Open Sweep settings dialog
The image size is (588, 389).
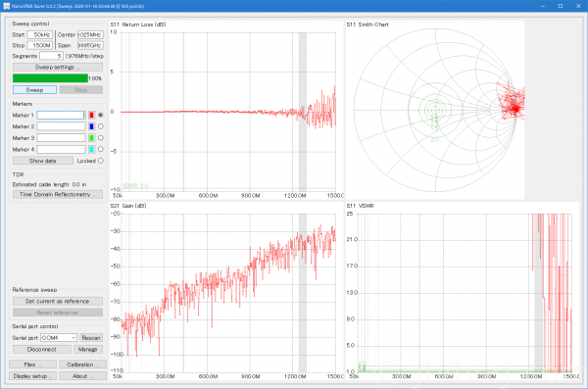pyautogui.click(x=58, y=68)
